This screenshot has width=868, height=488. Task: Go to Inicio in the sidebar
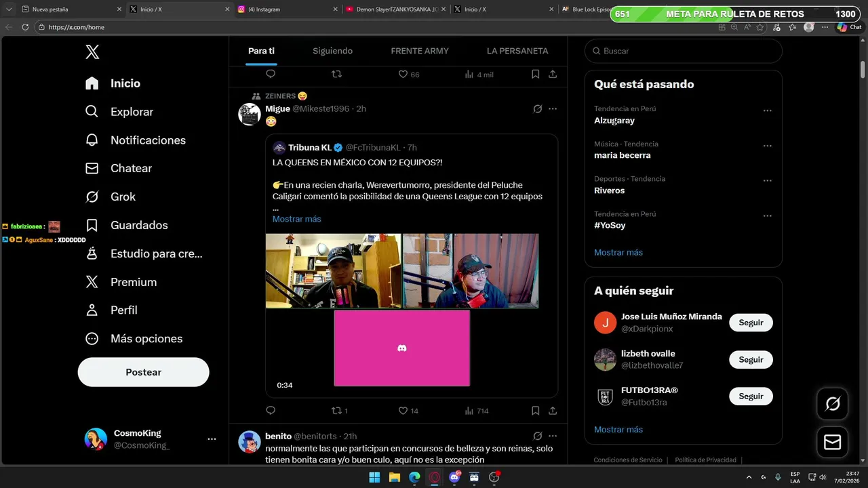[x=113, y=83]
